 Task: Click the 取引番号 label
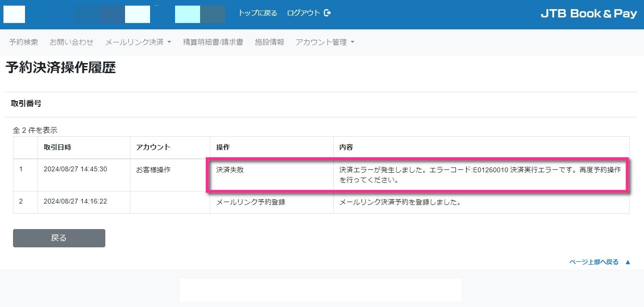pos(26,103)
